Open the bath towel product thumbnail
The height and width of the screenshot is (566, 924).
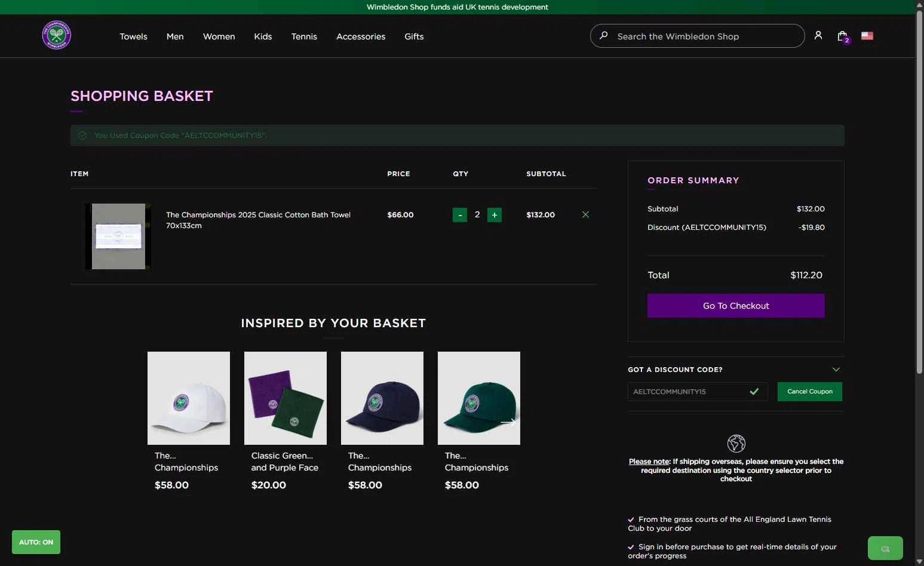pos(118,236)
